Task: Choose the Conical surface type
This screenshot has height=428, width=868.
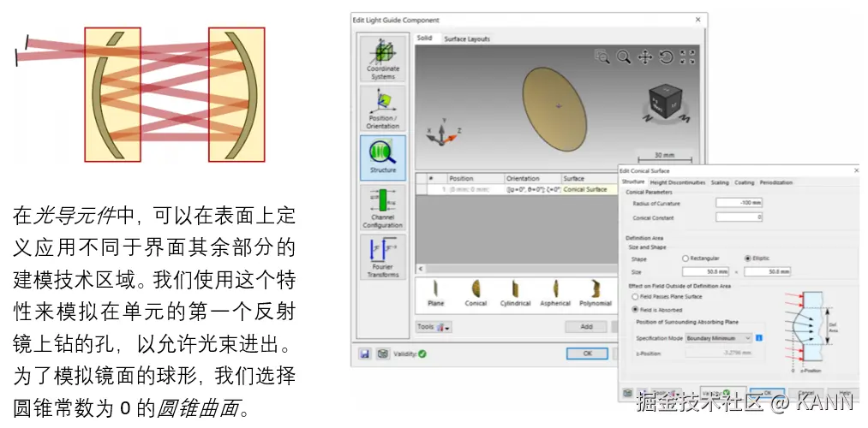Action: point(476,293)
